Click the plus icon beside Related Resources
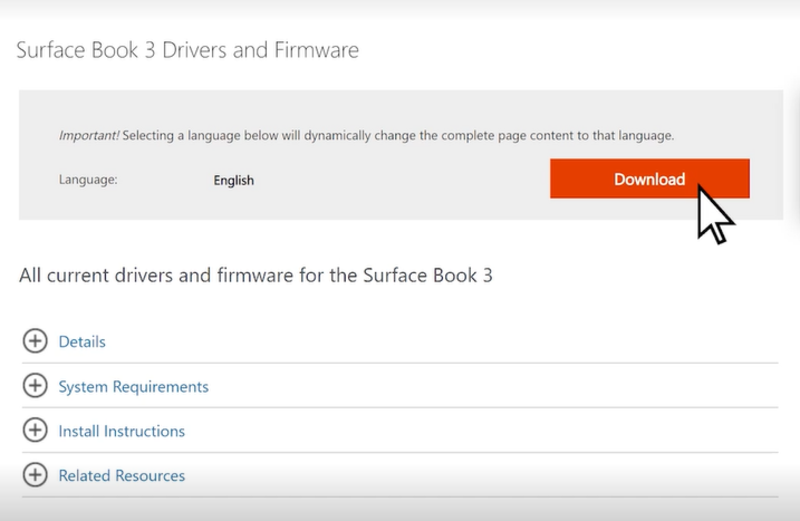Image resolution: width=800 pixels, height=521 pixels. (35, 476)
